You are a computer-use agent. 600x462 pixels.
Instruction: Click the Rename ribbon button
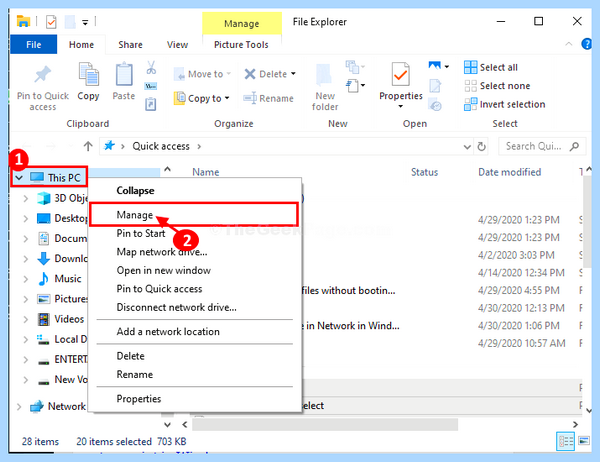(x=269, y=98)
